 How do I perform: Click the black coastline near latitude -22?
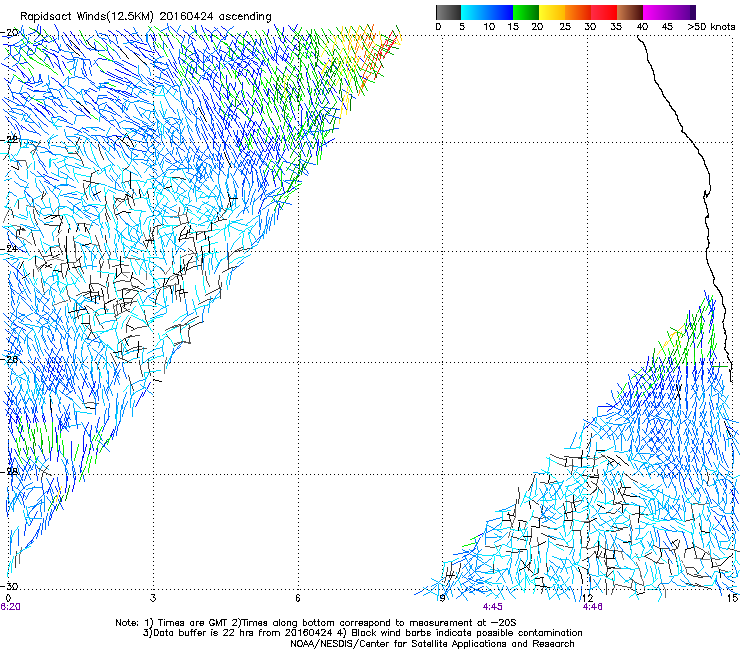[690, 141]
